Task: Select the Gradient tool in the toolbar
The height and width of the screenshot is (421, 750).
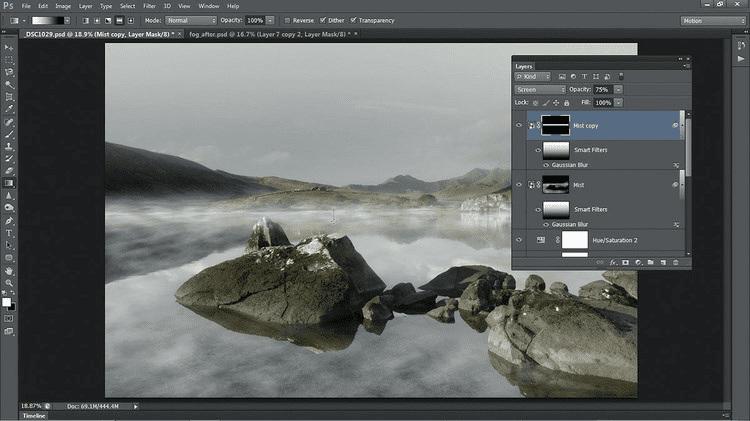Action: [9, 183]
